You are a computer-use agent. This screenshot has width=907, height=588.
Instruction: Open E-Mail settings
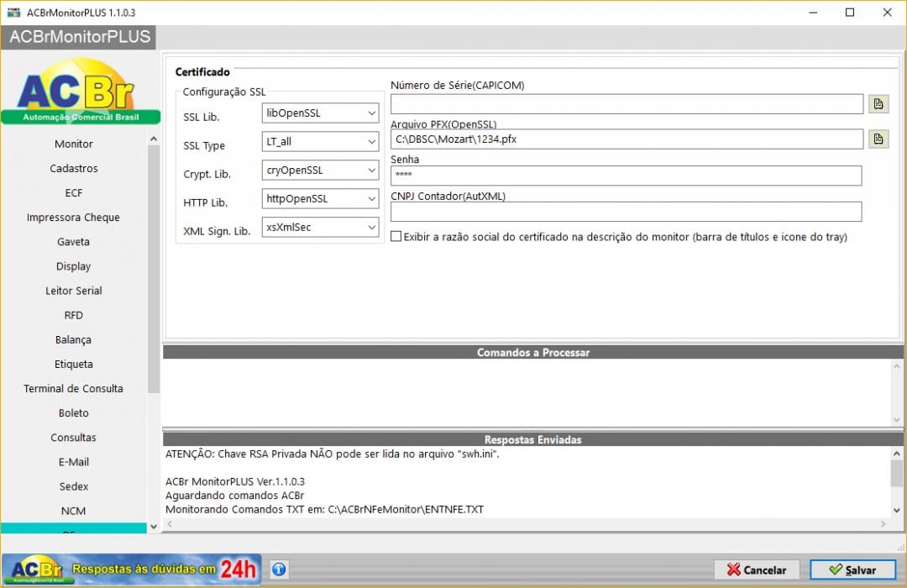(73, 462)
